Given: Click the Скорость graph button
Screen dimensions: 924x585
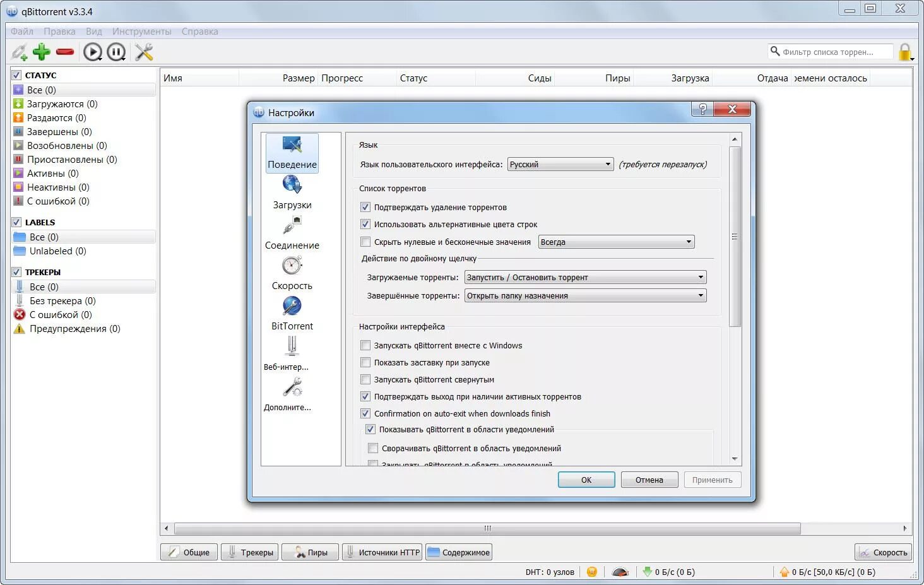Looking at the screenshot, I should tap(883, 552).
